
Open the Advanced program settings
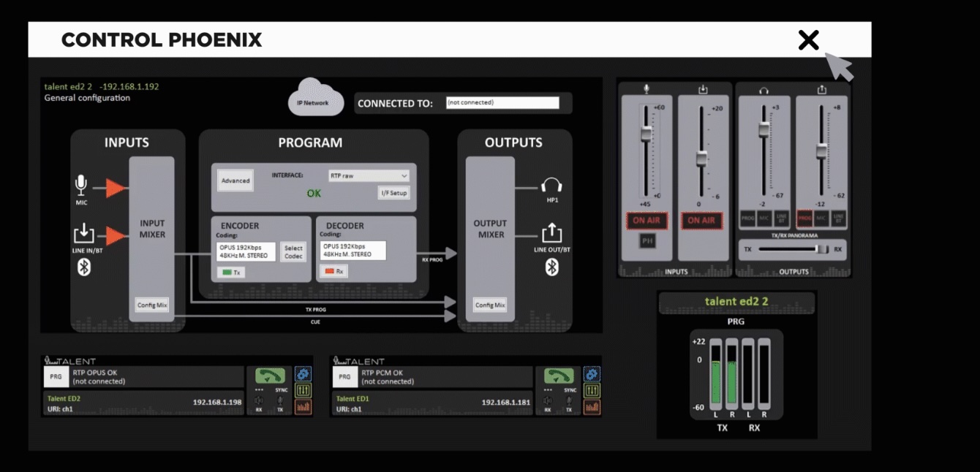235,180
